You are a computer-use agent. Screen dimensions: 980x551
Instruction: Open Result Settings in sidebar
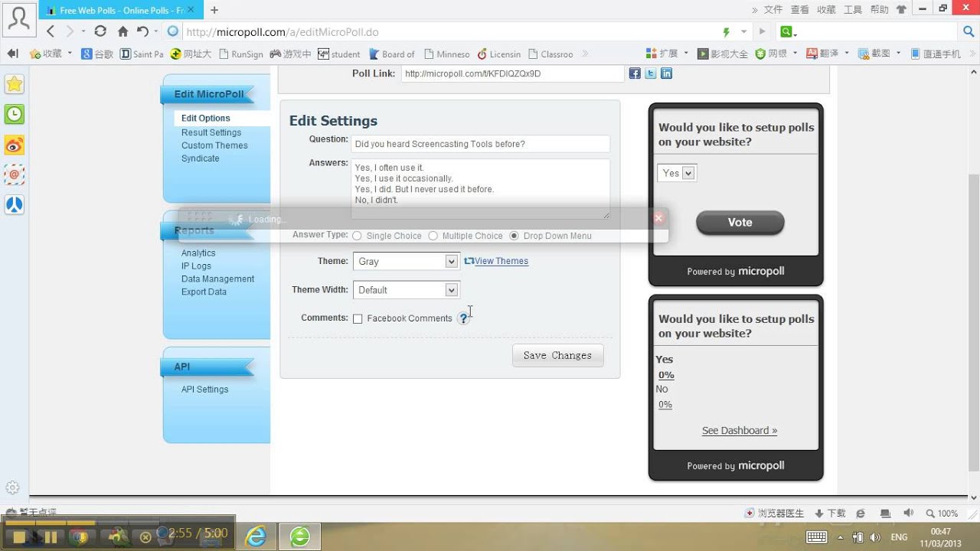[x=211, y=132]
